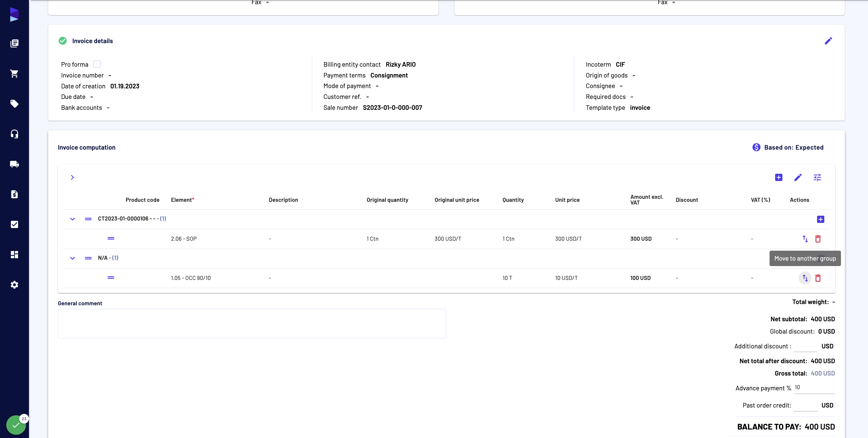
Task: Click the Additional discount input field
Action: click(805, 346)
